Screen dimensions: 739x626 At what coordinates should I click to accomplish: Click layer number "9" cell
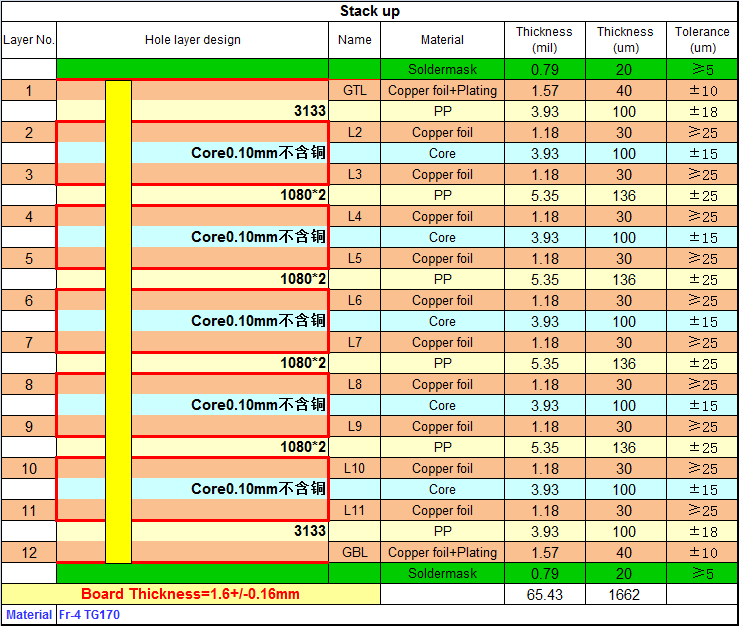(x=29, y=426)
